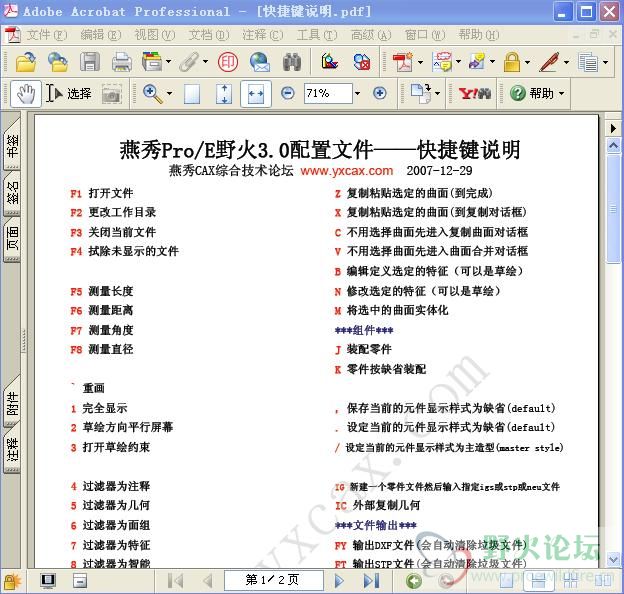This screenshot has height=594, width=624.
Task: Click the scrollbar up arrow
Action: click(x=613, y=146)
